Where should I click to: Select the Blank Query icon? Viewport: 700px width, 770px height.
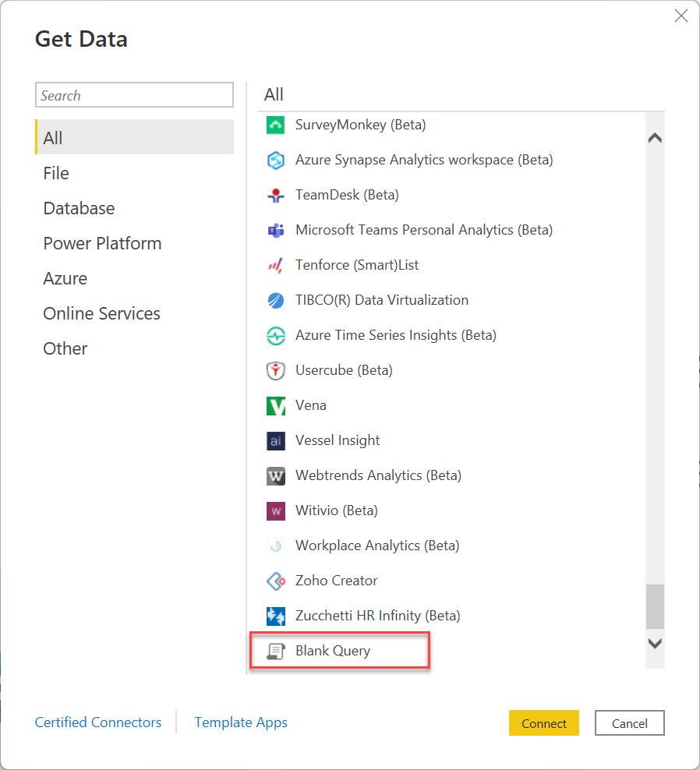276,652
